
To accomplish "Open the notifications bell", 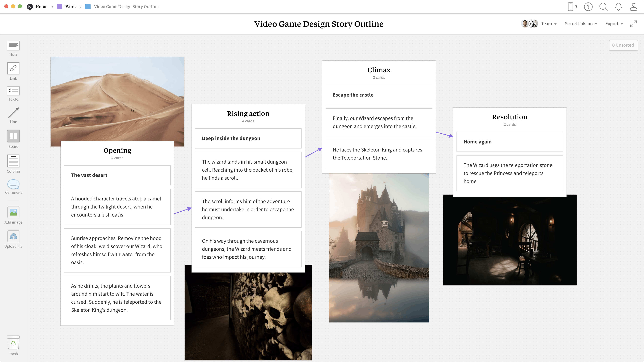I will (618, 7).
